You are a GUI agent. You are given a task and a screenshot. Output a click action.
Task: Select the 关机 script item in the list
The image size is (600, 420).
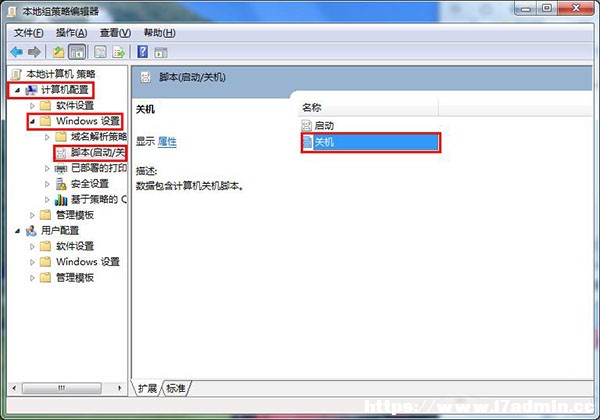[370, 142]
